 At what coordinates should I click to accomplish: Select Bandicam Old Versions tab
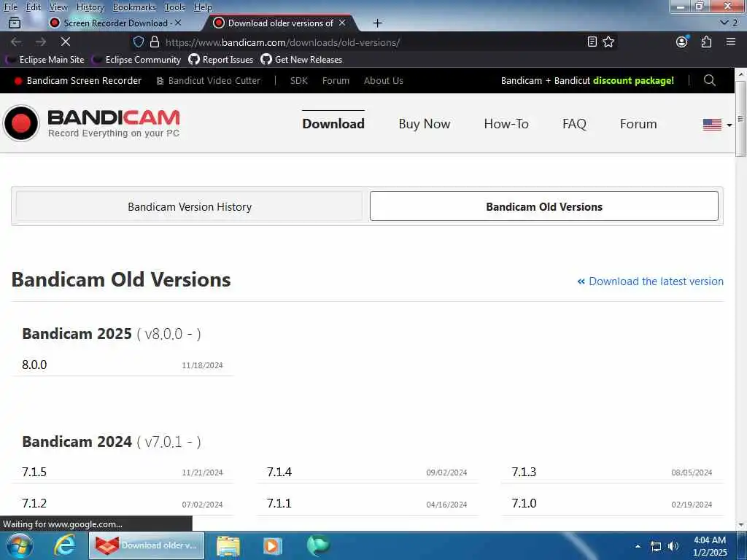pyautogui.click(x=544, y=206)
